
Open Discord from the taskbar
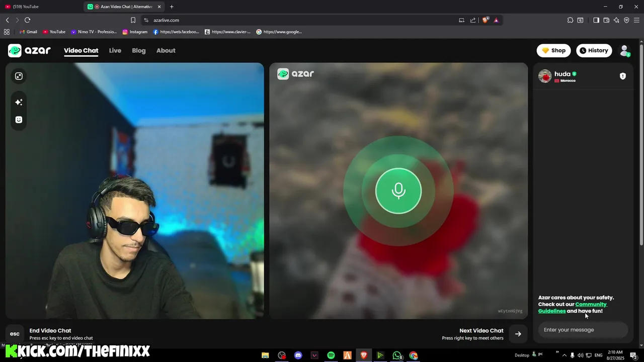tap(298, 355)
